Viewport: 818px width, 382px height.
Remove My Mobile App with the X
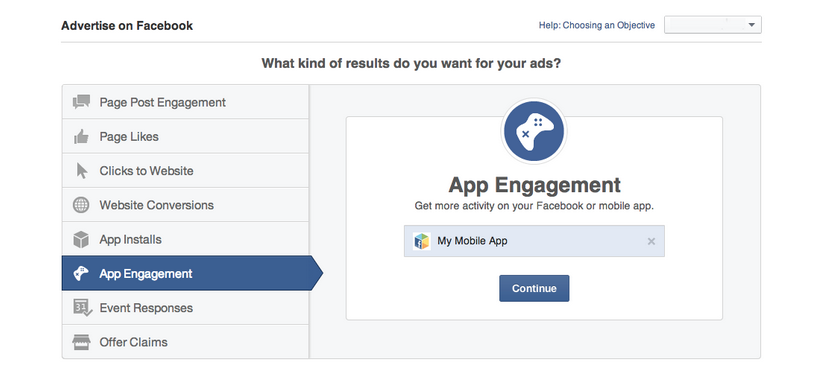point(651,241)
